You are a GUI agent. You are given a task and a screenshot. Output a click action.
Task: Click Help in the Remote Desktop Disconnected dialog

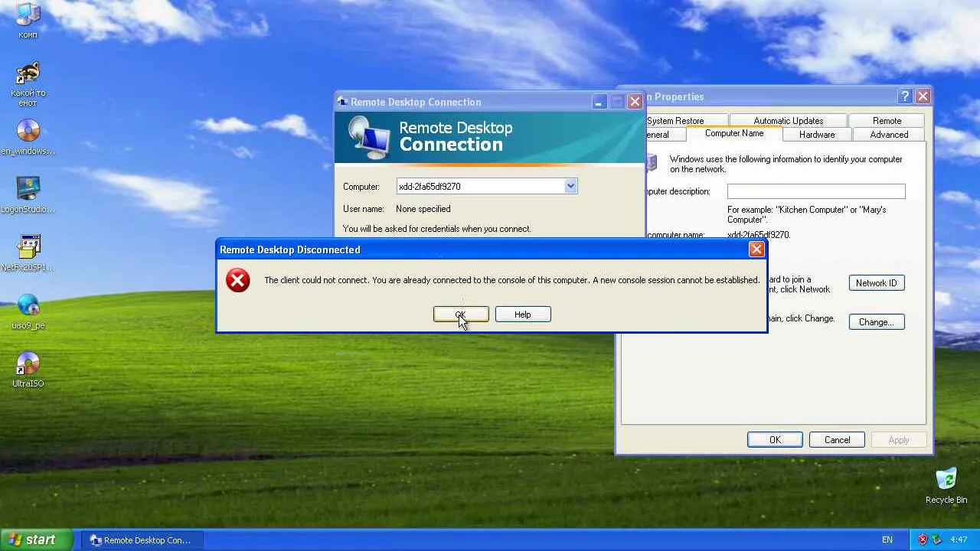523,315
